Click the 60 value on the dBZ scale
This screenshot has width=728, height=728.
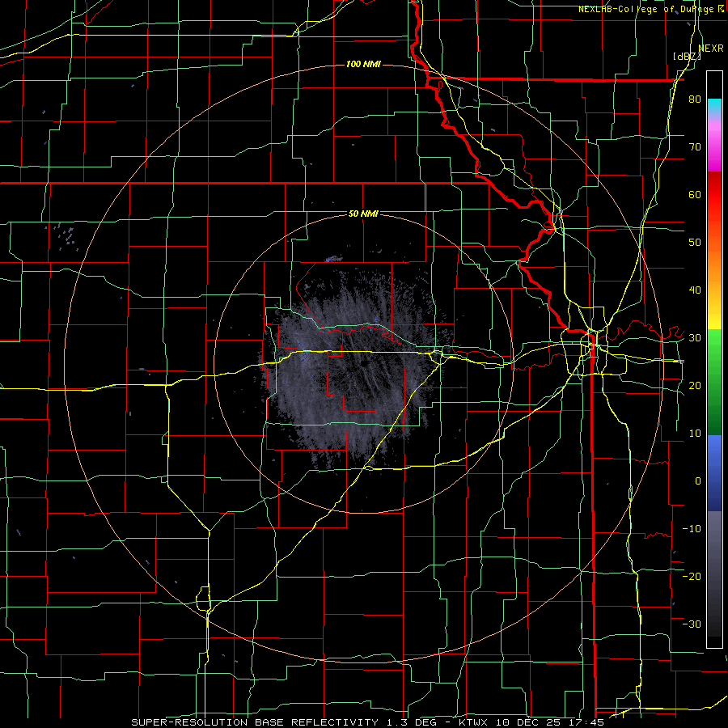[x=695, y=194]
